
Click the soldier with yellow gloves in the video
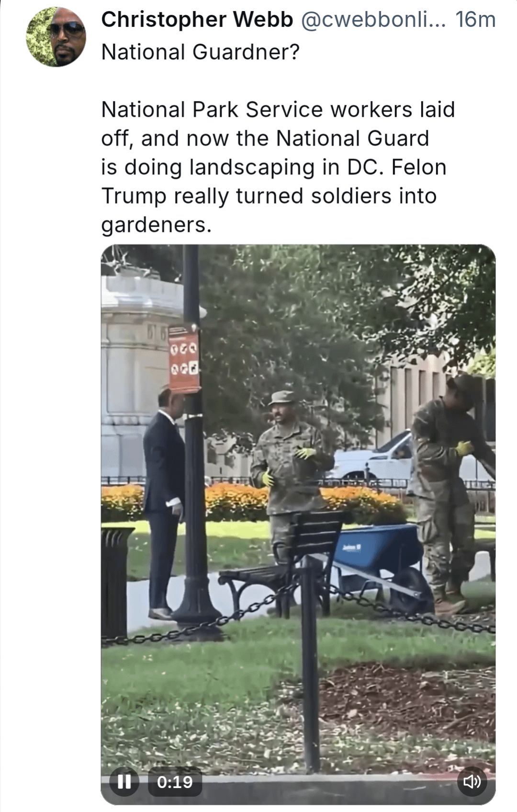click(290, 474)
